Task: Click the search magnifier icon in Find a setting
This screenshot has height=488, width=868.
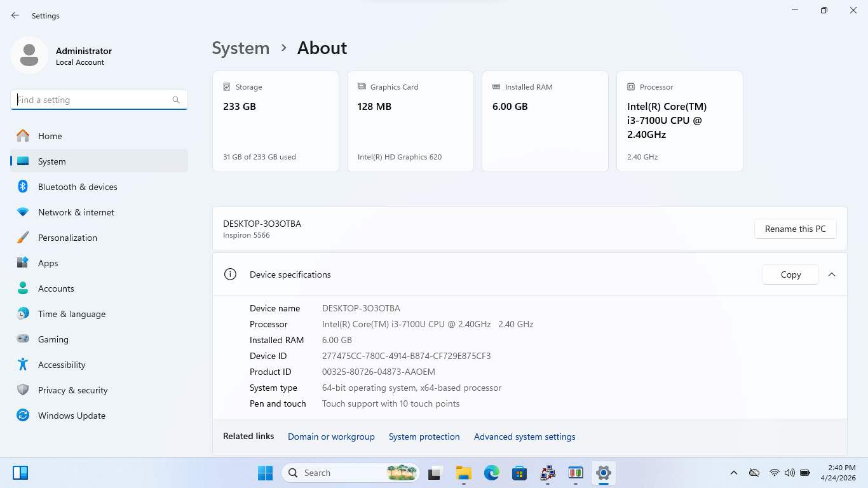Action: pyautogui.click(x=176, y=100)
